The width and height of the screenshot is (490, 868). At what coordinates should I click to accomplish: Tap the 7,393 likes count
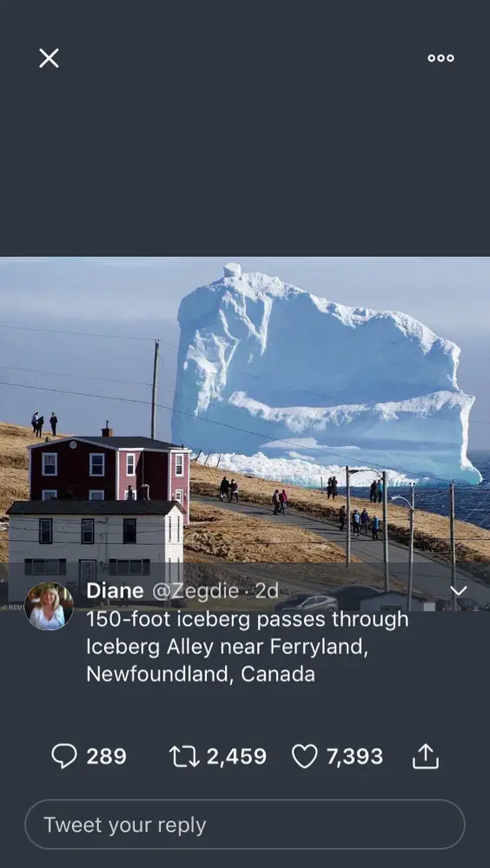(x=354, y=756)
